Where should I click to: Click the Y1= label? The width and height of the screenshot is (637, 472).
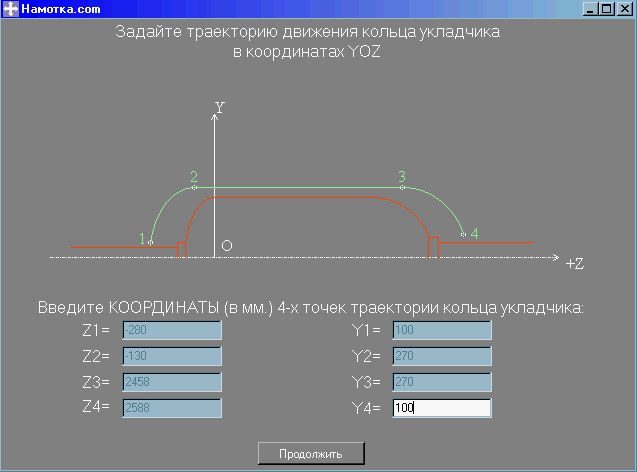(366, 330)
